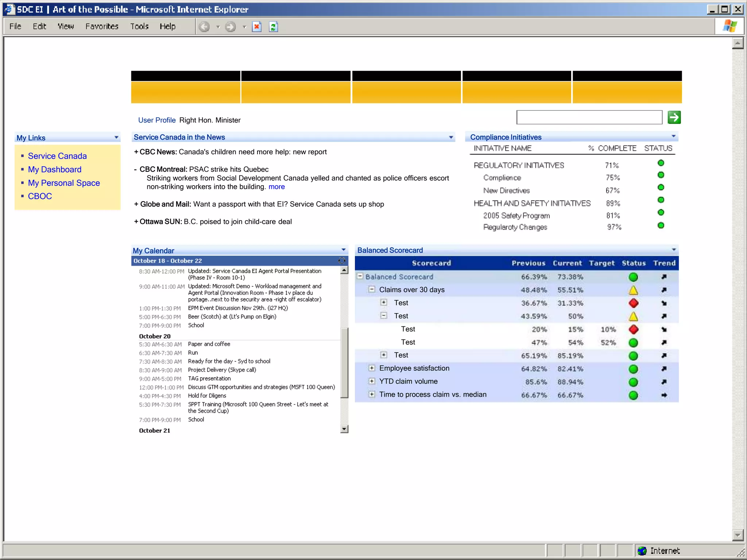
Task: Click the browser Forward arrow button
Action: [x=230, y=27]
